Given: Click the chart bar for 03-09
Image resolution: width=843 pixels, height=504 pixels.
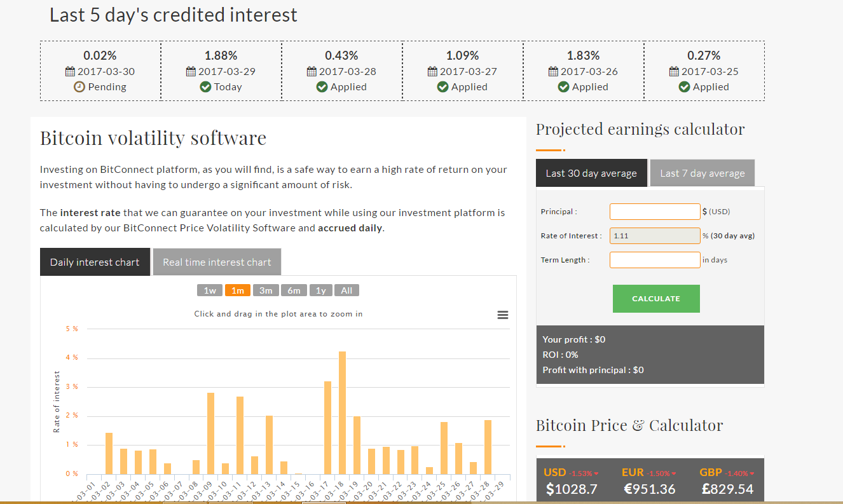Looking at the screenshot, I should click(210, 433).
